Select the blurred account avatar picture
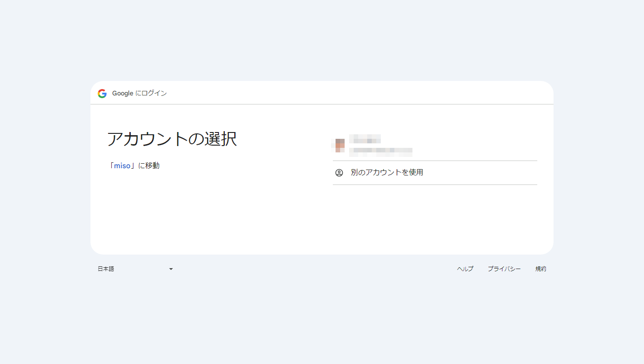 [x=340, y=145]
